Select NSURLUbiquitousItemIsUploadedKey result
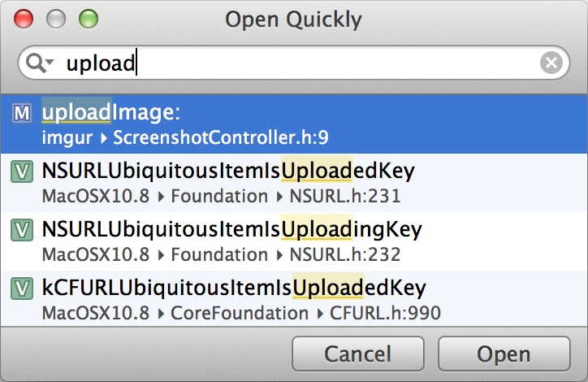The image size is (588, 382). 294,183
